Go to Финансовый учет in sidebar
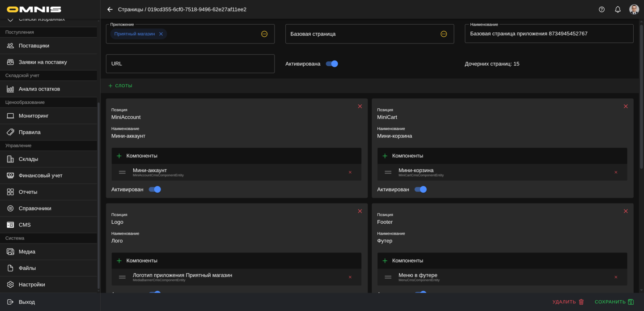 pos(40,176)
